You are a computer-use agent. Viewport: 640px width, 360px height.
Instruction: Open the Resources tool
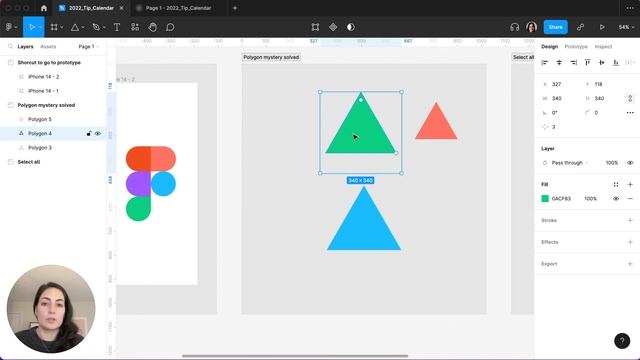click(x=135, y=27)
